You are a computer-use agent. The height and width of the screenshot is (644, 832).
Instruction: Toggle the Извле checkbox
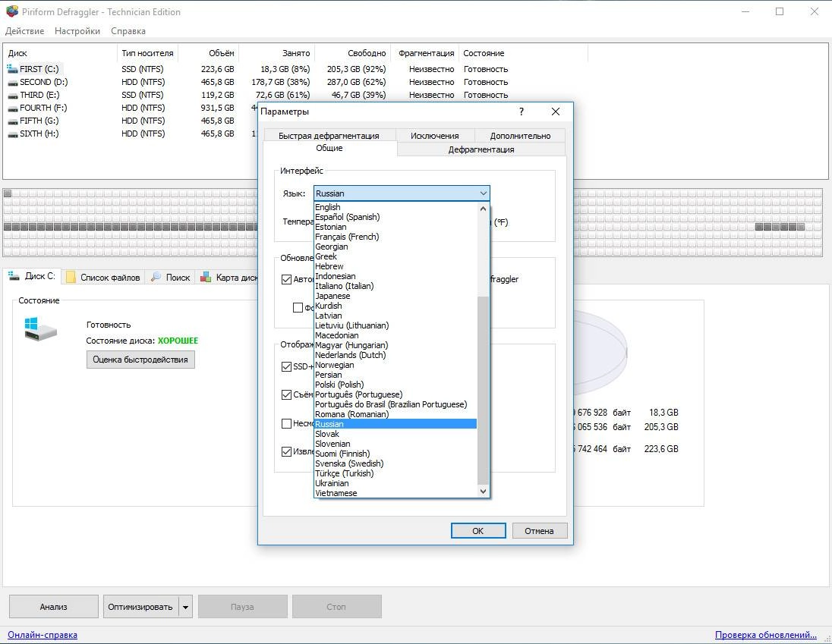click(286, 451)
